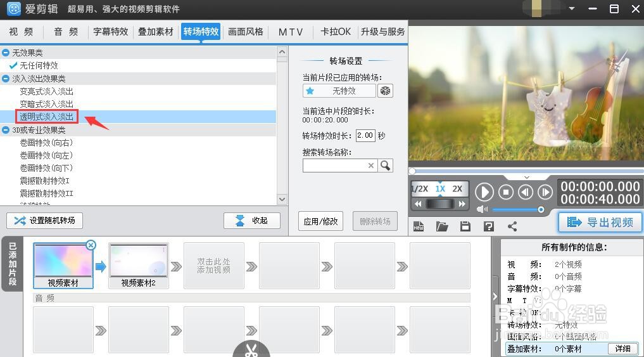Collapse preview panel chevron below progress bar

[527, 178]
